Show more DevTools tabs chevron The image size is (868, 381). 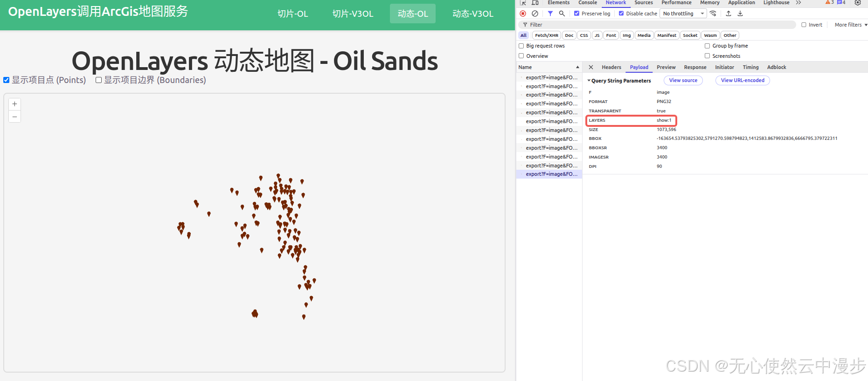799,3
